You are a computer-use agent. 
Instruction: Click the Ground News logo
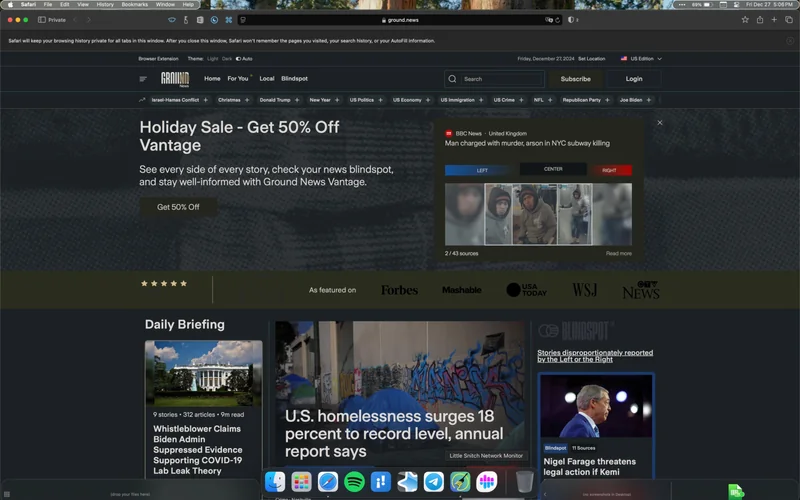[175, 79]
